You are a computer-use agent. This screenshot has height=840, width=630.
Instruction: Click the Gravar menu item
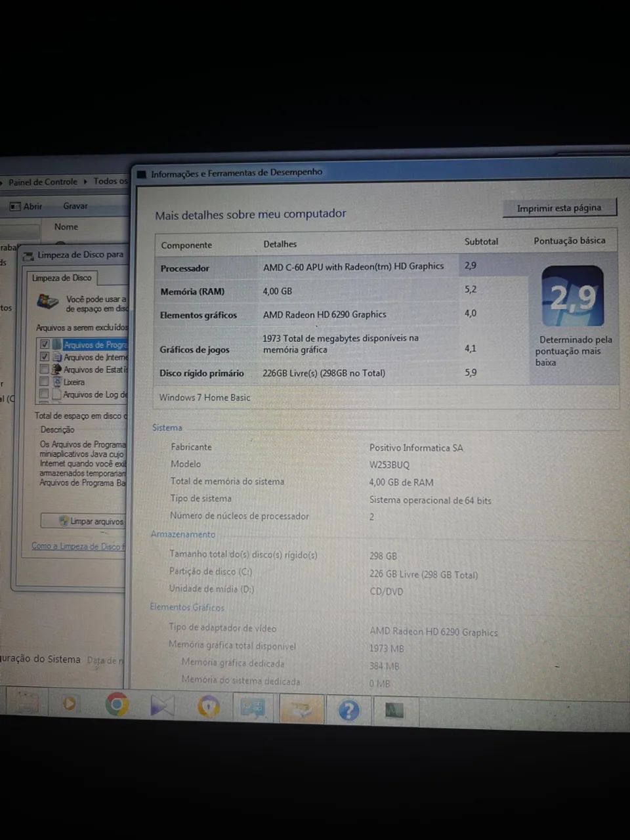tap(75, 205)
